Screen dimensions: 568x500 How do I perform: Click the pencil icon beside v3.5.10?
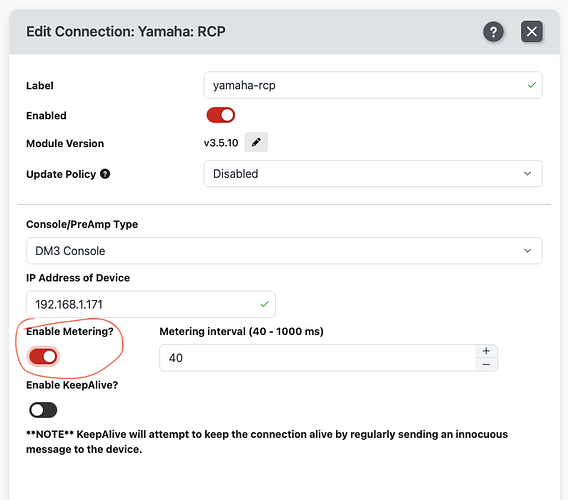click(x=256, y=142)
